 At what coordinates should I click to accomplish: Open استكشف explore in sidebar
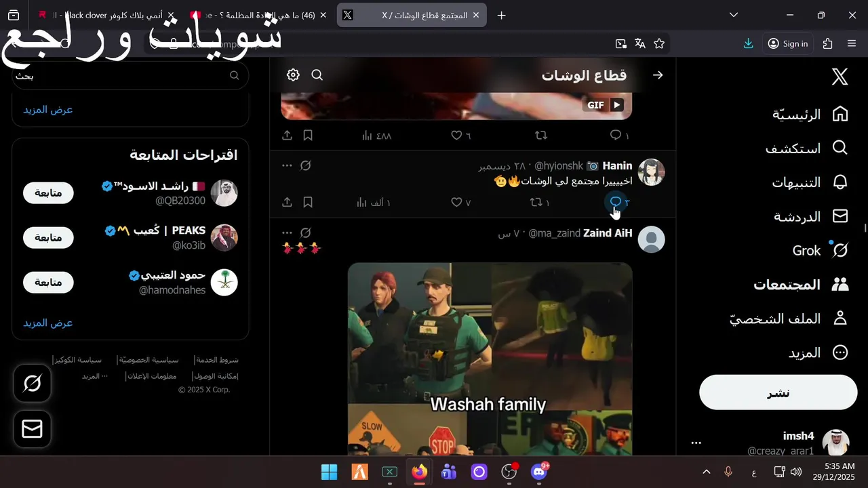click(x=807, y=148)
